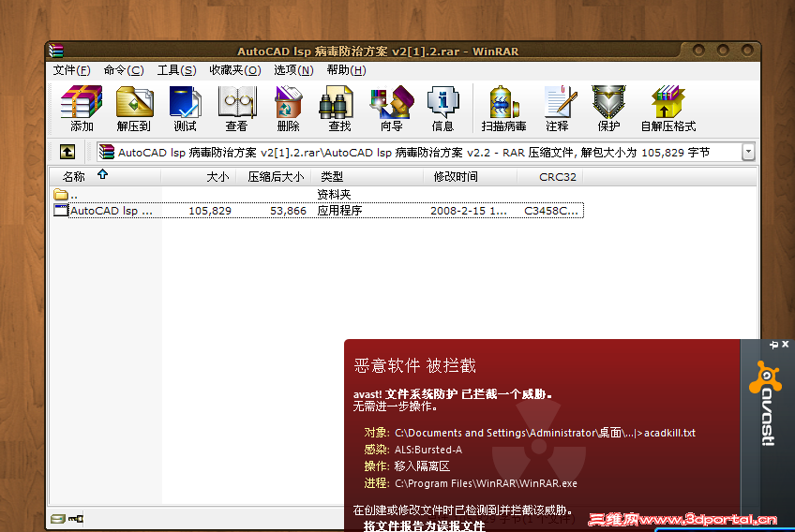
Task: Click the 添加 (Add) toolbar icon
Action: (x=82, y=109)
